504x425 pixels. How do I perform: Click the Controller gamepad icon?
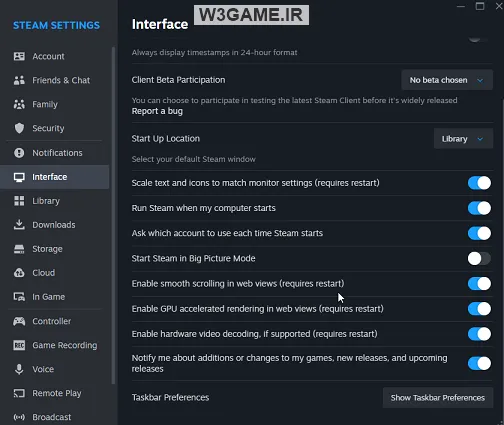pos(19,321)
